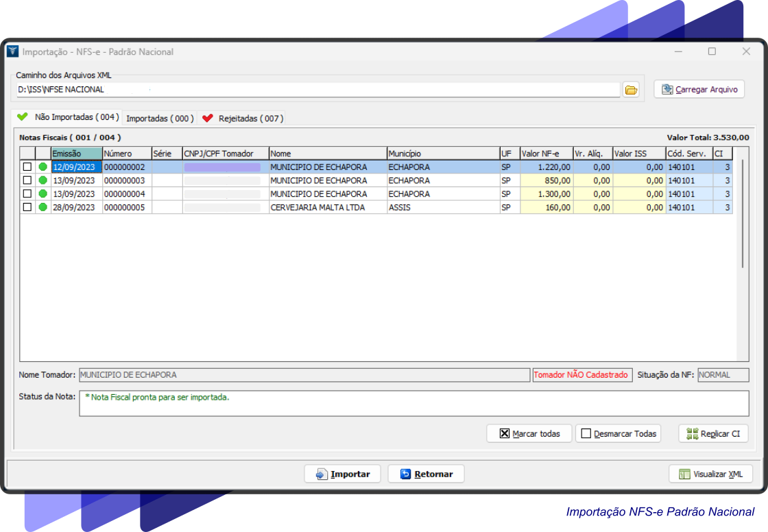The width and height of the screenshot is (768, 532).
Task: Click the folder browse icon beside XML path
Action: [x=631, y=90]
